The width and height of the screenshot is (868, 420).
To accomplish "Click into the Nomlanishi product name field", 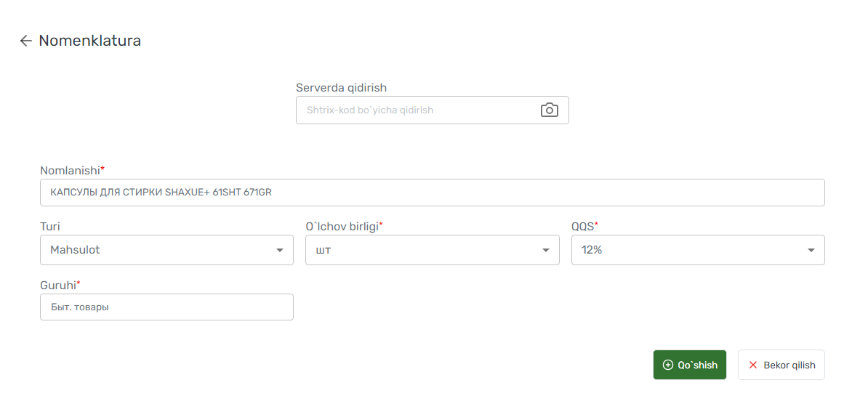I will (433, 193).
